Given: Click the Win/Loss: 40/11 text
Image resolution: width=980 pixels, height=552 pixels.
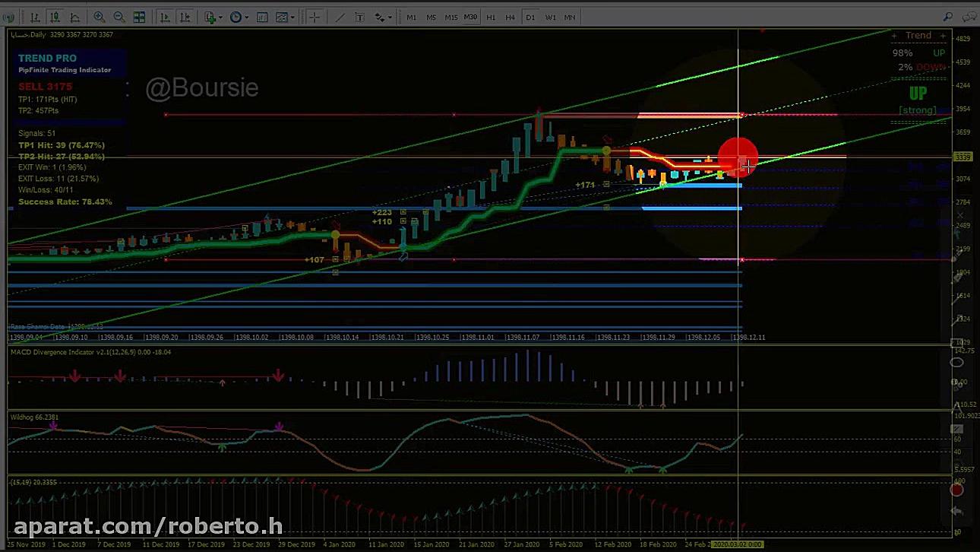Looking at the screenshot, I should [x=46, y=190].
